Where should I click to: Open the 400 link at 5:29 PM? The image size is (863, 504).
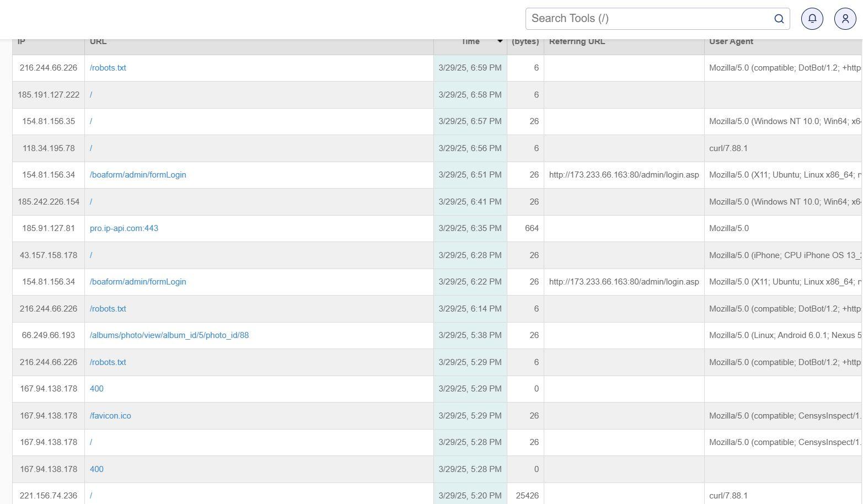97,389
